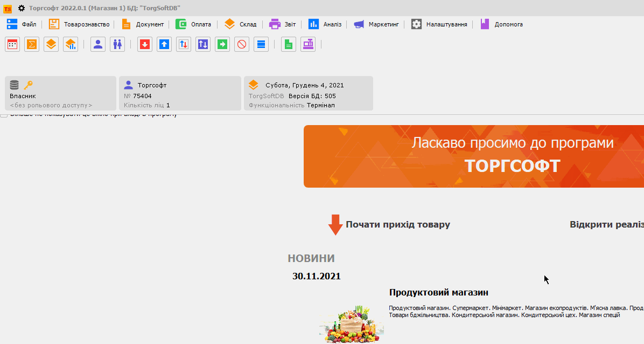
Task: Click the green right-arrow transfer icon
Action: point(222,44)
